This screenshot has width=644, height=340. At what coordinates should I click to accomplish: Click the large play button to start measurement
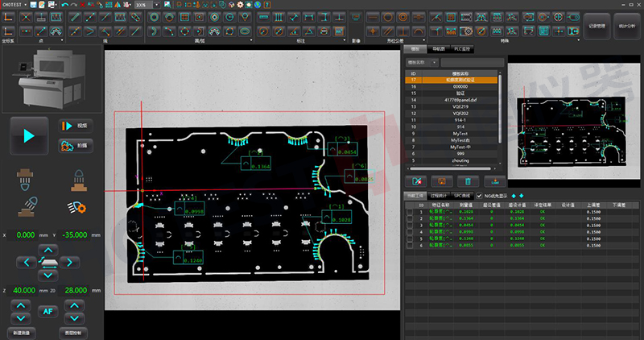(x=30, y=136)
